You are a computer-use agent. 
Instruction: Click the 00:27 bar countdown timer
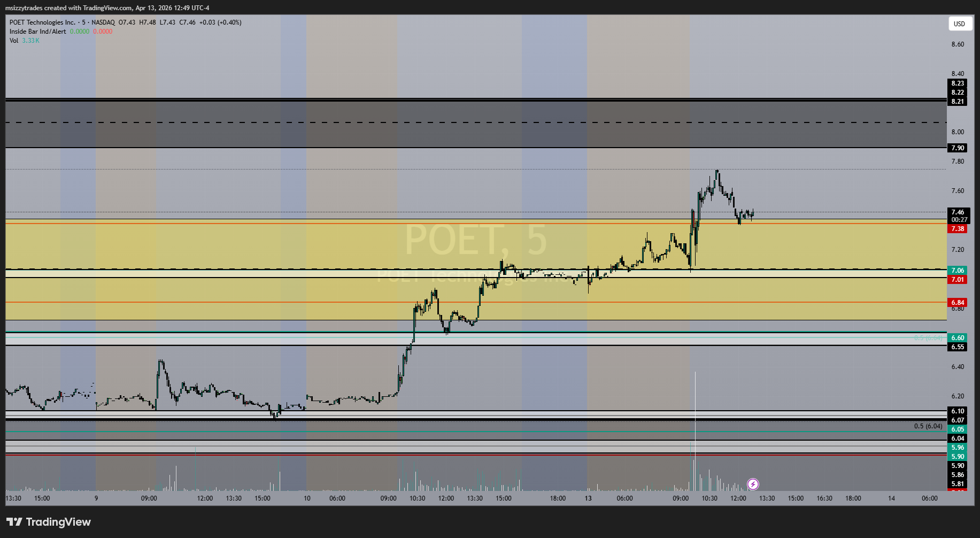click(x=959, y=220)
